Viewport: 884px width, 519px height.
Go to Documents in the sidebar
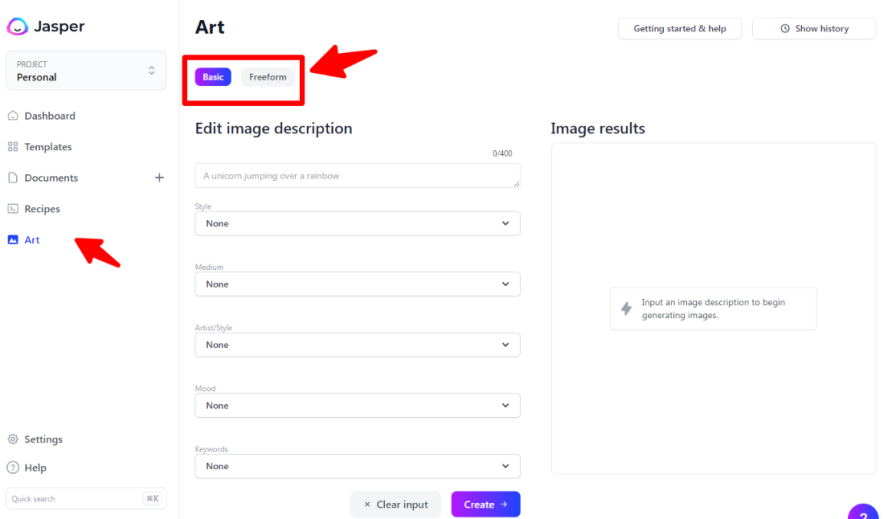[x=51, y=178]
